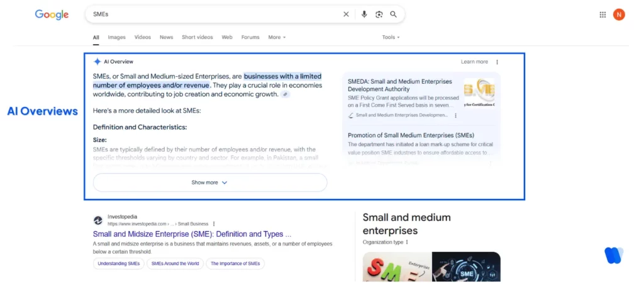Image resolution: width=644 pixels, height=284 pixels.
Task: Click the Organization type label
Action: 383,242
